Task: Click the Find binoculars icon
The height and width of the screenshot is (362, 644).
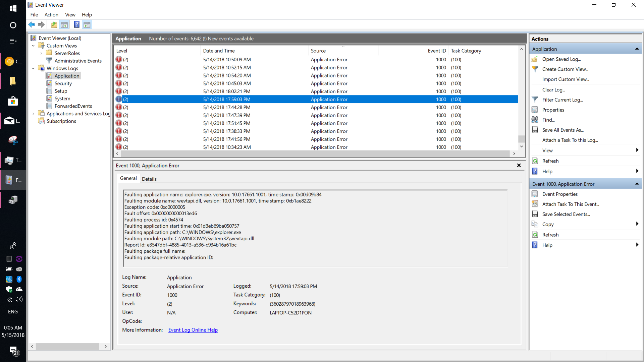Action: [x=535, y=120]
